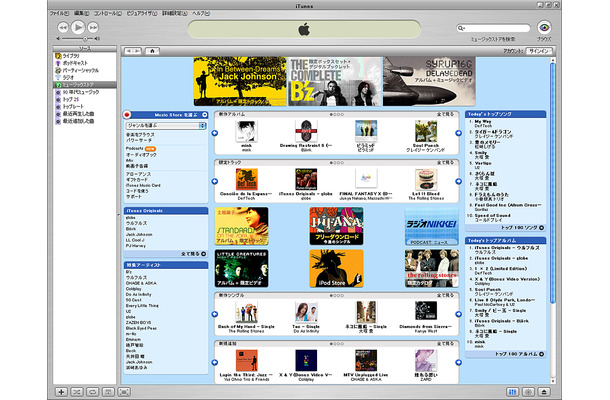Click the left arrow of the new albums row

[215, 133]
